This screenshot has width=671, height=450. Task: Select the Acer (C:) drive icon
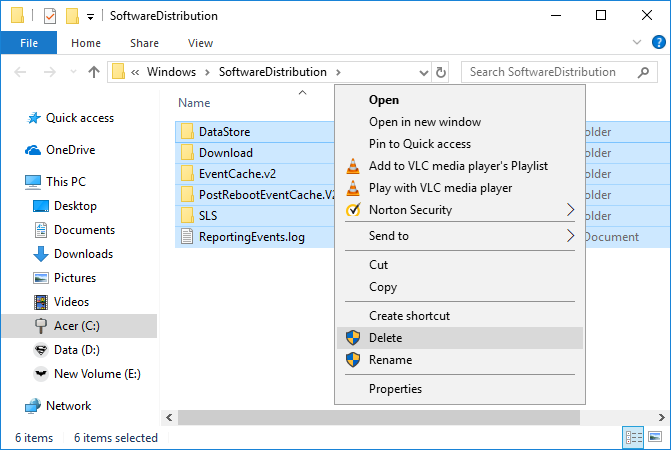(x=41, y=326)
